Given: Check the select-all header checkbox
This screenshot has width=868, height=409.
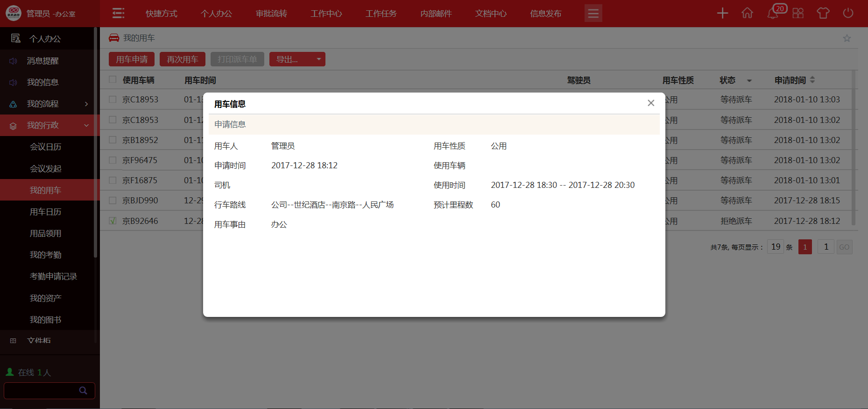Looking at the screenshot, I should 113,79.
